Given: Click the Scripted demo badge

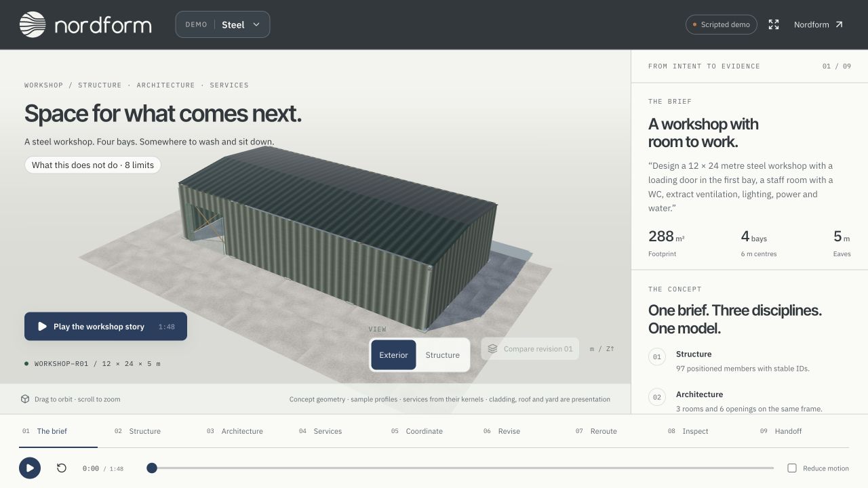Looking at the screenshot, I should [722, 24].
